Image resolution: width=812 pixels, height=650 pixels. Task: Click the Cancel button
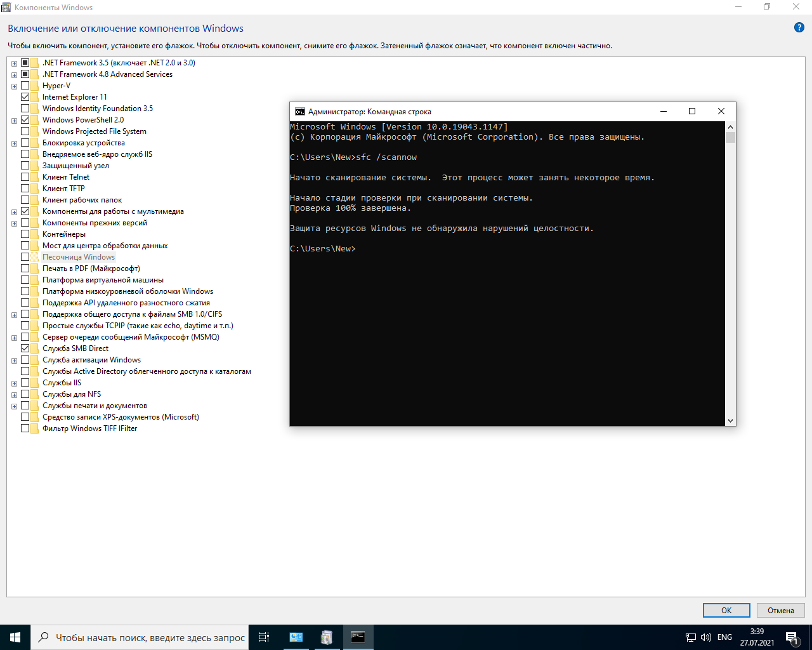pyautogui.click(x=780, y=610)
